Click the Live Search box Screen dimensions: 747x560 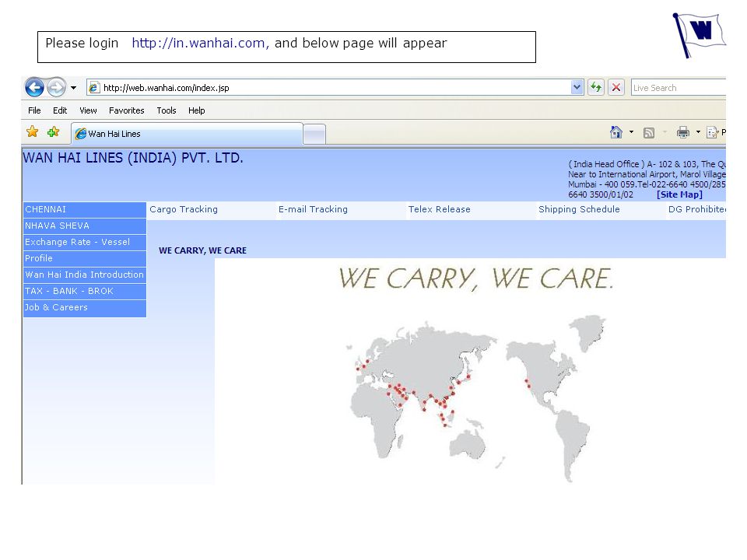(x=679, y=88)
